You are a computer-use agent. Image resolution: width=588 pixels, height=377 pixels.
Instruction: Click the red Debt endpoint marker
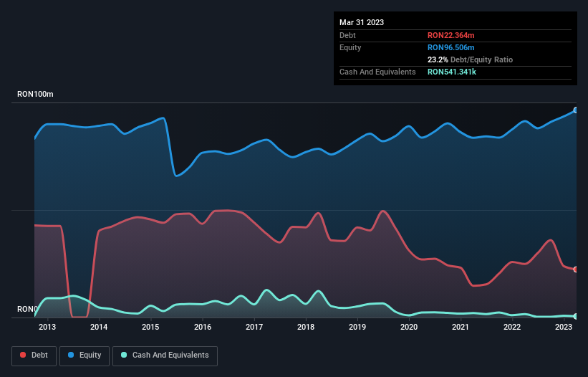coord(576,269)
